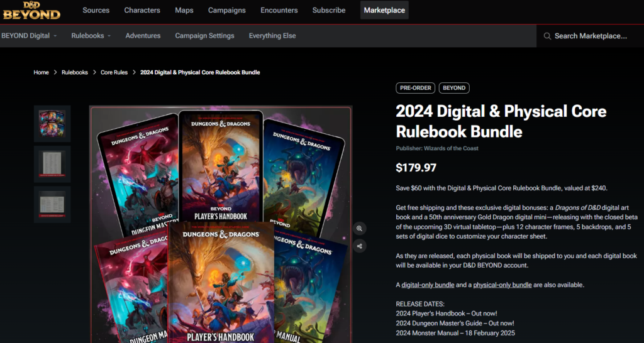The image size is (644, 343).
Task: Click the main product bundle image
Action: point(221,224)
